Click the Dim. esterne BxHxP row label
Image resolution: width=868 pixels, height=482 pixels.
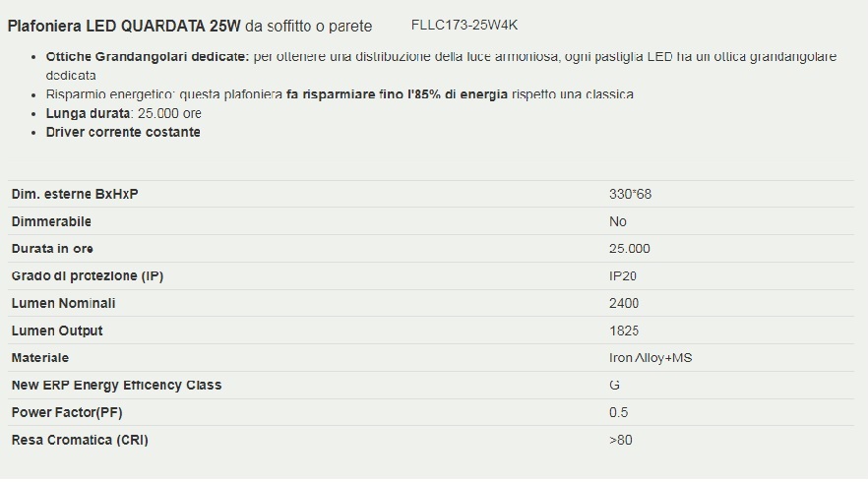point(75,194)
